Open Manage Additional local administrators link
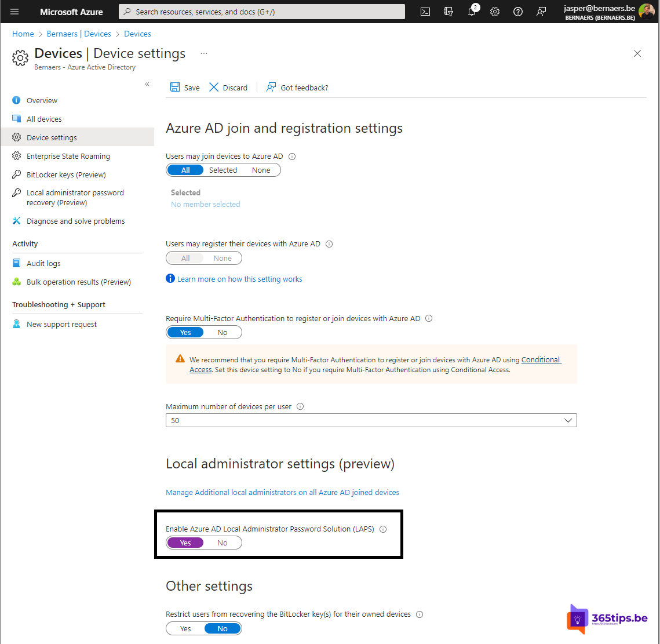 click(282, 492)
